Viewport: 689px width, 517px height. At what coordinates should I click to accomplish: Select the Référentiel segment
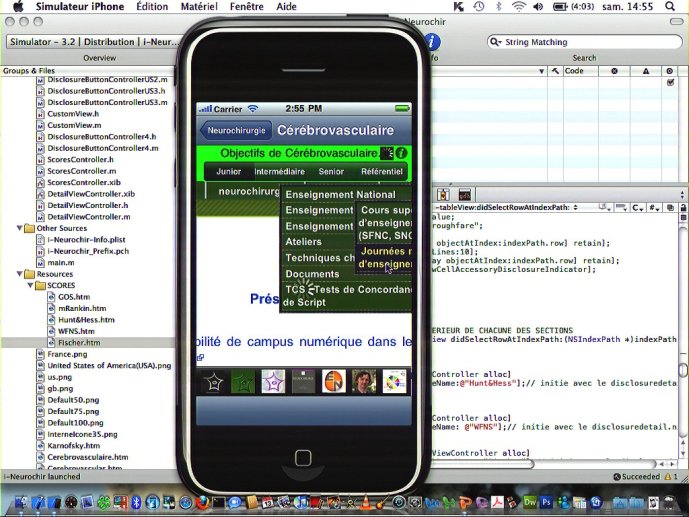point(382,172)
